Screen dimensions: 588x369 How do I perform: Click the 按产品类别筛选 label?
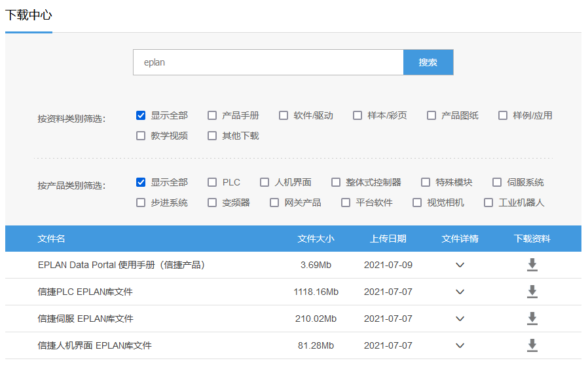pos(71,185)
